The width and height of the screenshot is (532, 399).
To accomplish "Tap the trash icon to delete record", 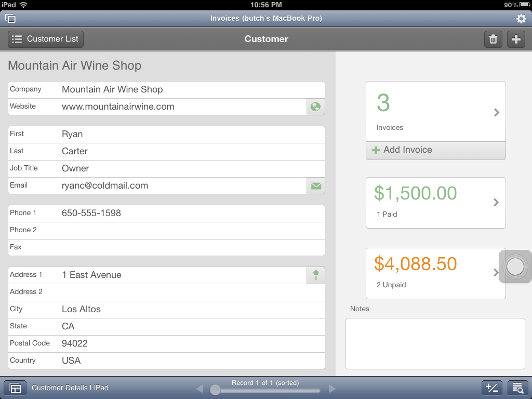I will tap(493, 39).
